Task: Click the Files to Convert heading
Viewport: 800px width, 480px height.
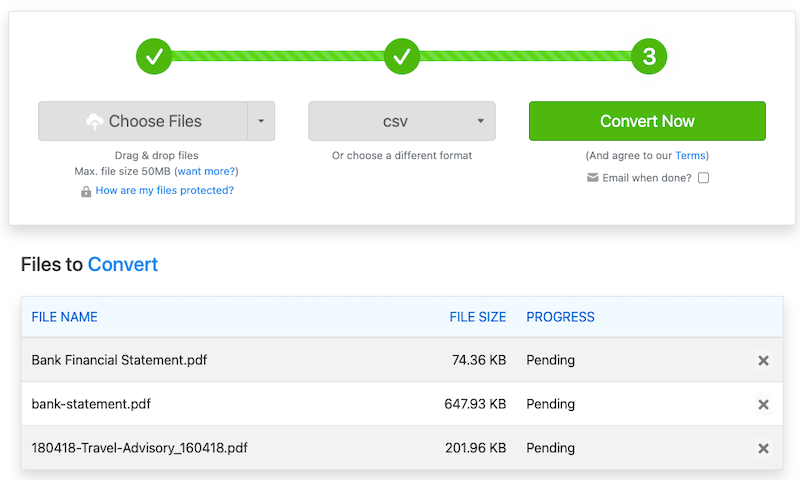Action: pyautogui.click(x=89, y=264)
